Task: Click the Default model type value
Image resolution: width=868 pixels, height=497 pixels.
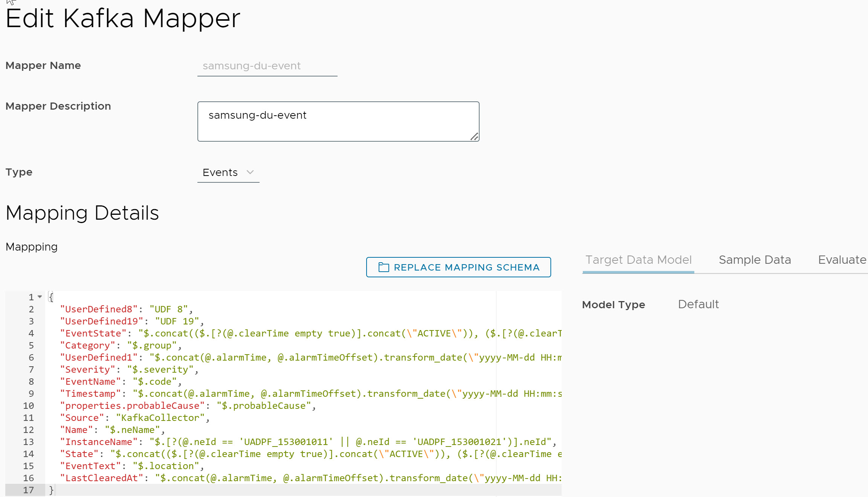Action: click(698, 304)
